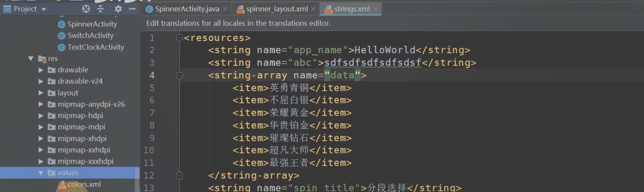644x192 pixels.
Task: Select the mipmap-xxhdpi folder label
Action: pos(84,150)
